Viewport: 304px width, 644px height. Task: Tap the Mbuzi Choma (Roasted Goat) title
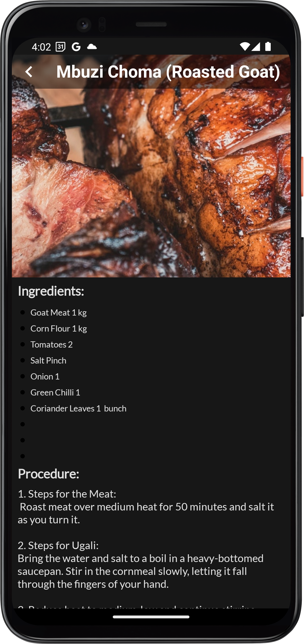[x=168, y=72]
